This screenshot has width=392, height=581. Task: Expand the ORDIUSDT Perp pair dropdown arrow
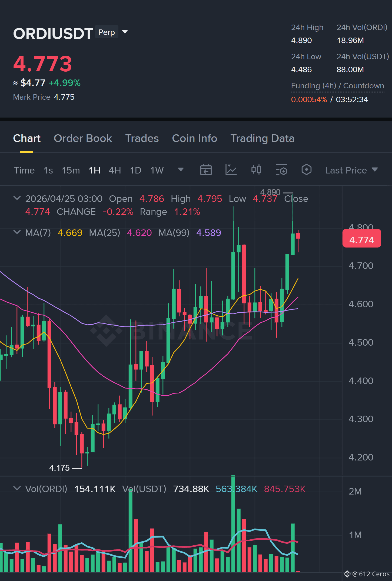coord(125,32)
